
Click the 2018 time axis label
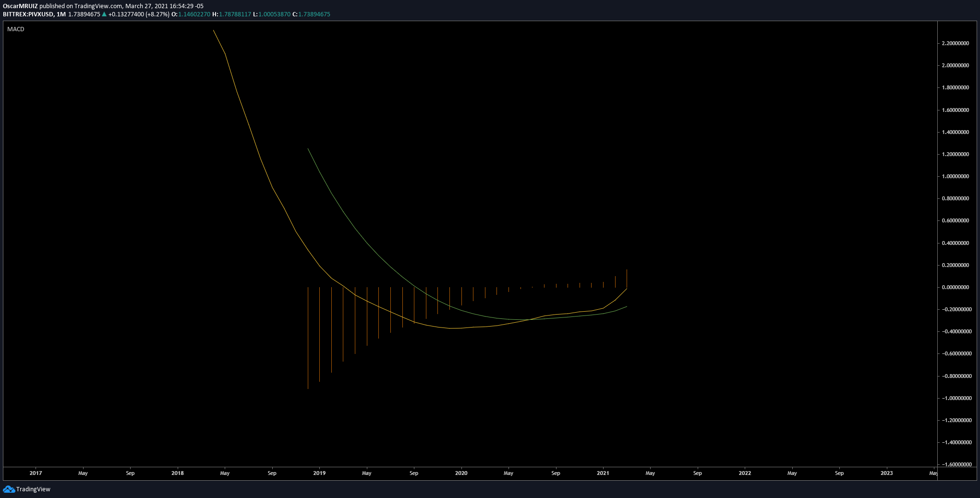tap(178, 473)
